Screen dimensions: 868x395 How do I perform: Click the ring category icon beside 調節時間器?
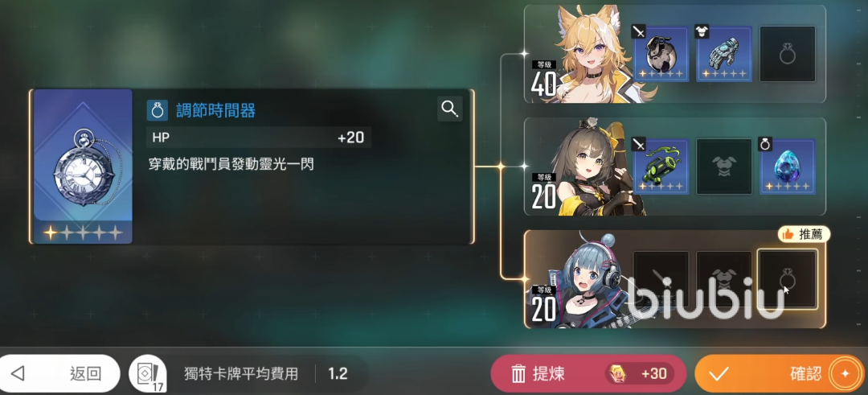point(158,110)
